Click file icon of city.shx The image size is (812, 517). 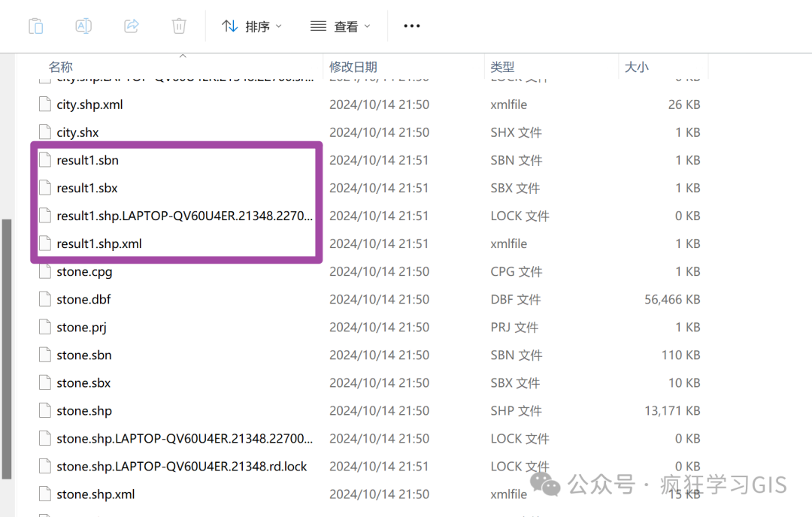click(45, 132)
